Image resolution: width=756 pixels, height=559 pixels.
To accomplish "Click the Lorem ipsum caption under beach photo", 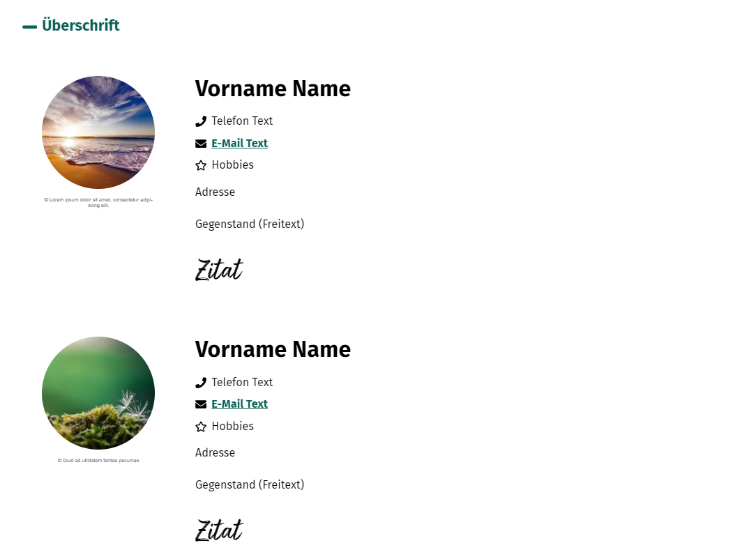I will (98, 202).
